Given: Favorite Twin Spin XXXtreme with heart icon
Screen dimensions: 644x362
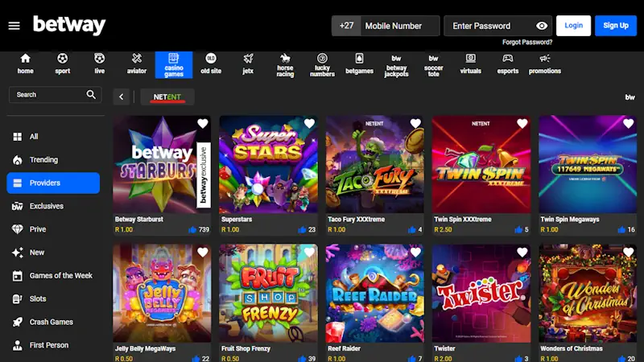Looking at the screenshot, I should tap(522, 124).
